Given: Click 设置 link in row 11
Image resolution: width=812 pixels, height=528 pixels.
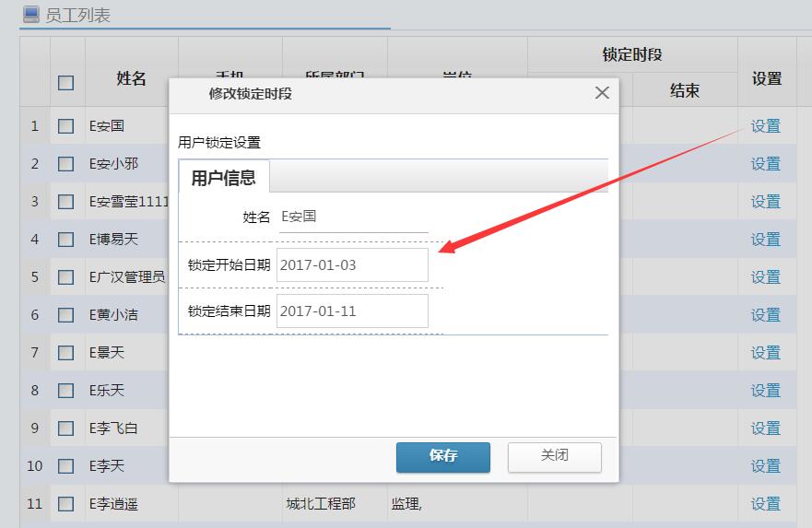Looking at the screenshot, I should tap(765, 504).
